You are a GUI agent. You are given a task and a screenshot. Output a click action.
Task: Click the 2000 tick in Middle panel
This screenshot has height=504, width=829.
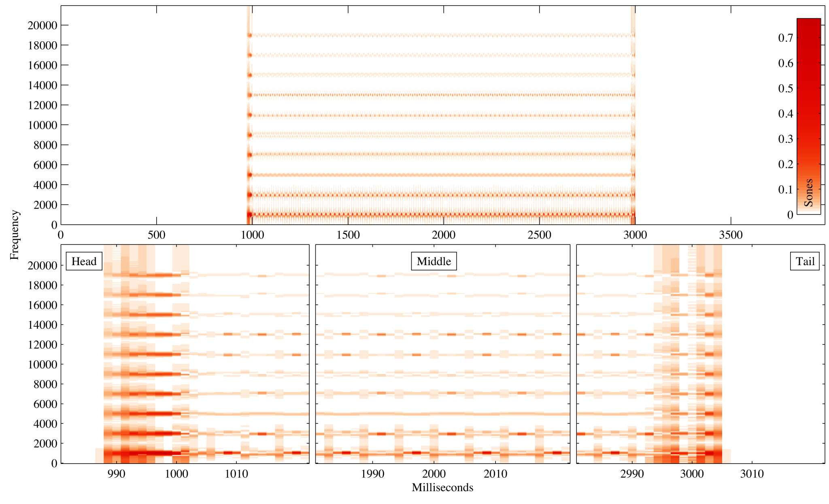(434, 474)
